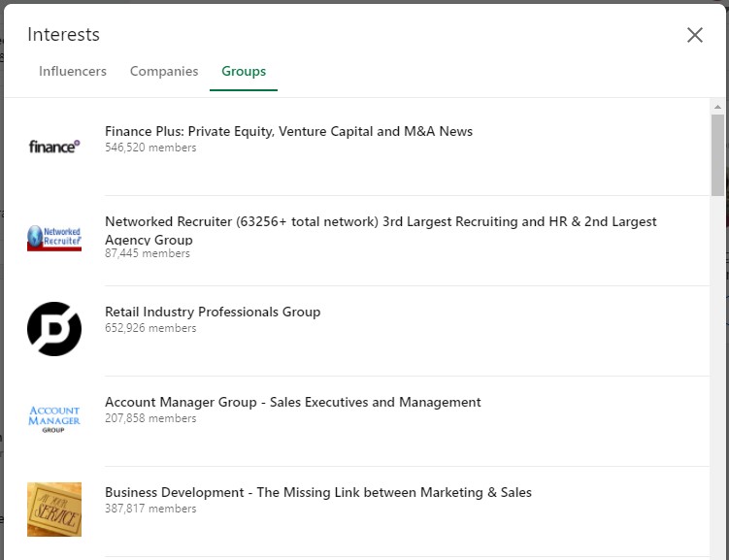Close the Interests dialog

[695, 35]
